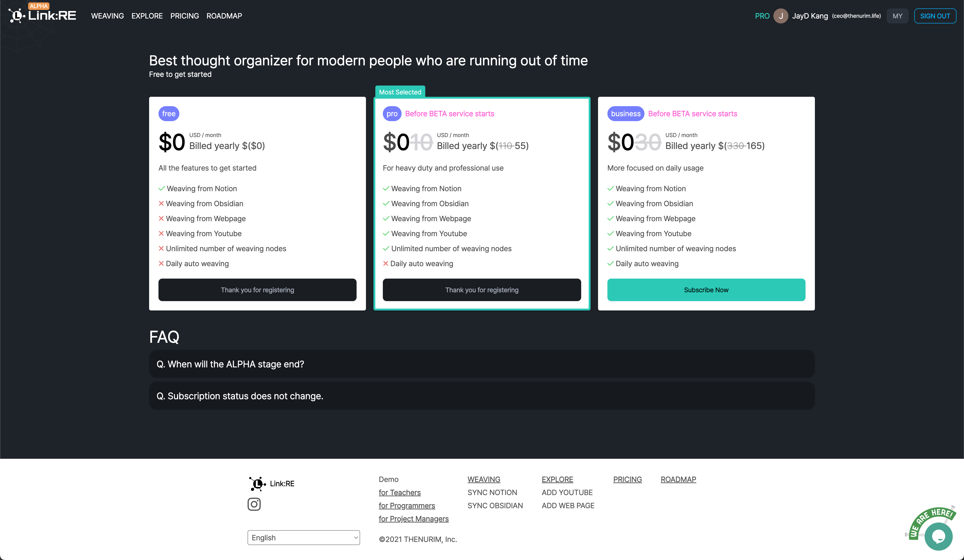Follow the 'for Project Managers' footer link
964x560 pixels.
[x=414, y=519]
